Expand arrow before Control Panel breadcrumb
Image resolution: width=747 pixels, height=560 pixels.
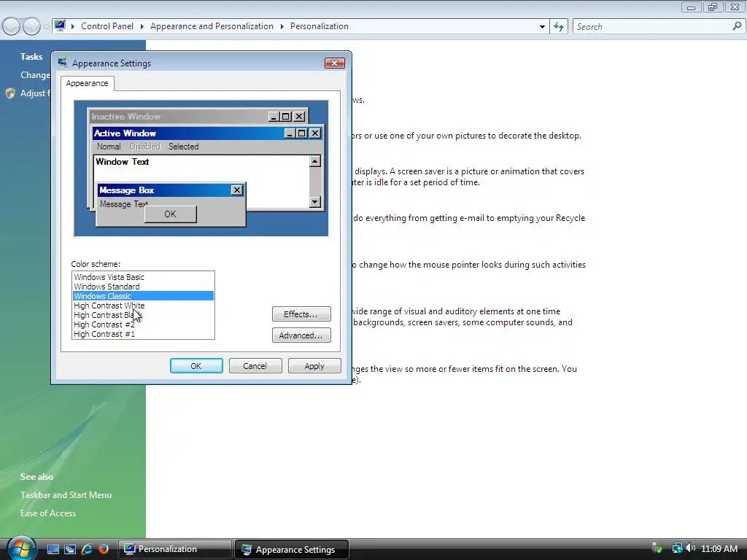[73, 26]
